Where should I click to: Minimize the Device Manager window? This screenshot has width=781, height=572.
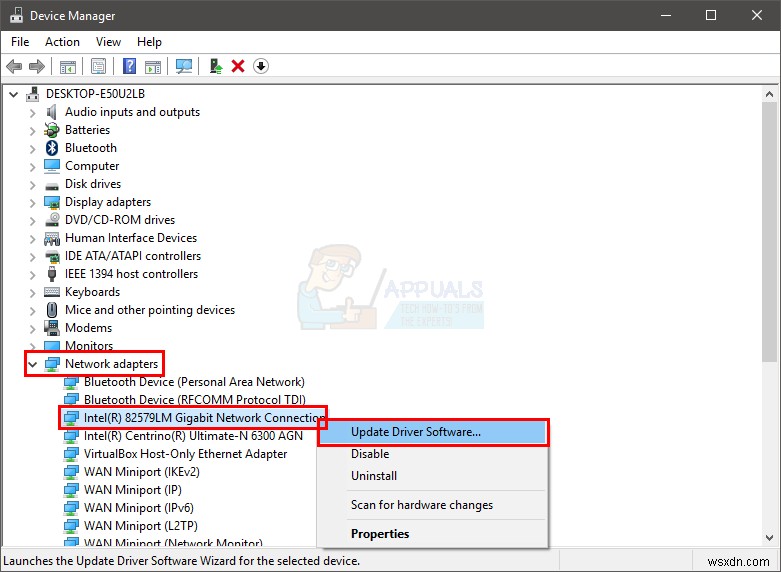[666, 15]
